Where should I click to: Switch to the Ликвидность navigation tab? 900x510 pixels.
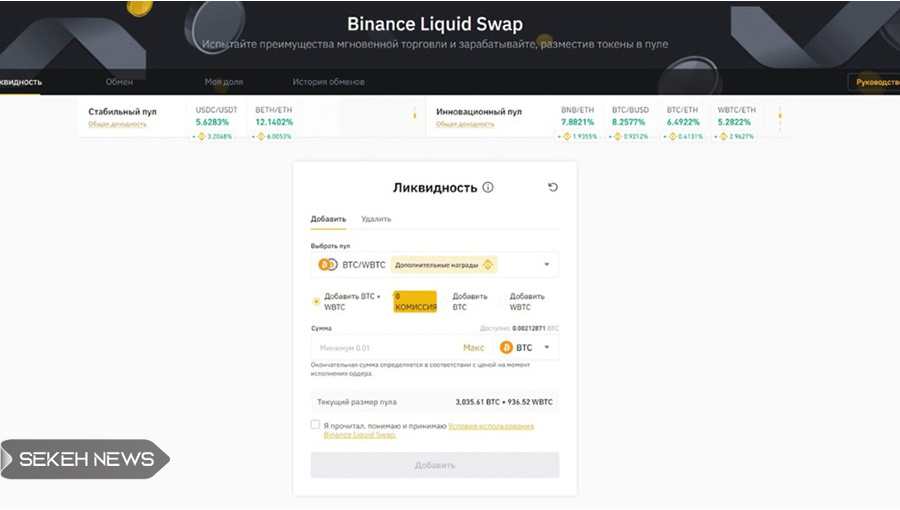20,82
